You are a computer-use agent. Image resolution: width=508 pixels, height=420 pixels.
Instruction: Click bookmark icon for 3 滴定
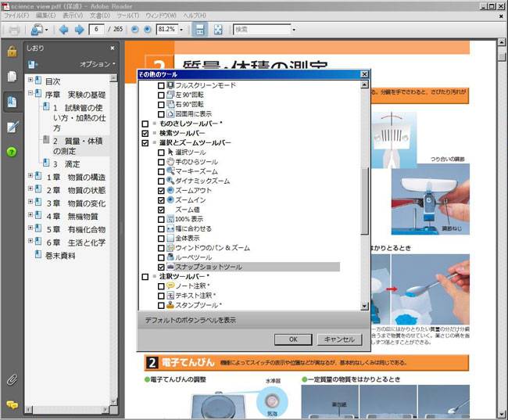pos(46,162)
